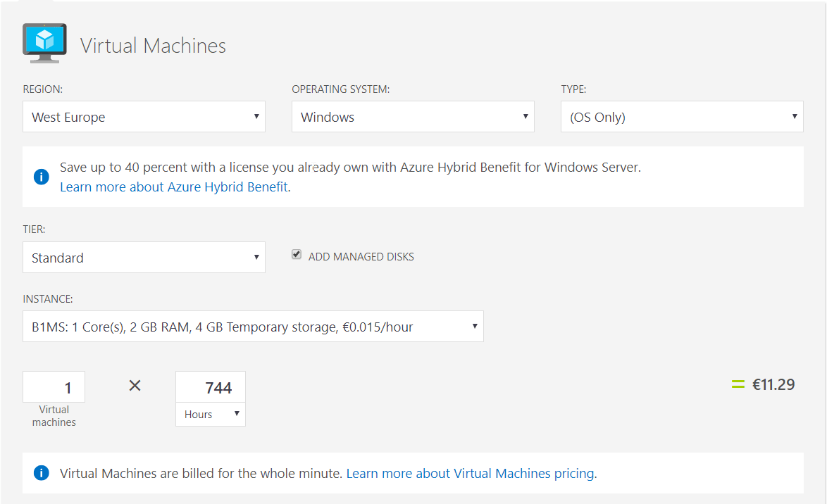Screen dimensions: 827x504
Task: Click the number of virtual machines field
Action: pyautogui.click(x=54, y=388)
